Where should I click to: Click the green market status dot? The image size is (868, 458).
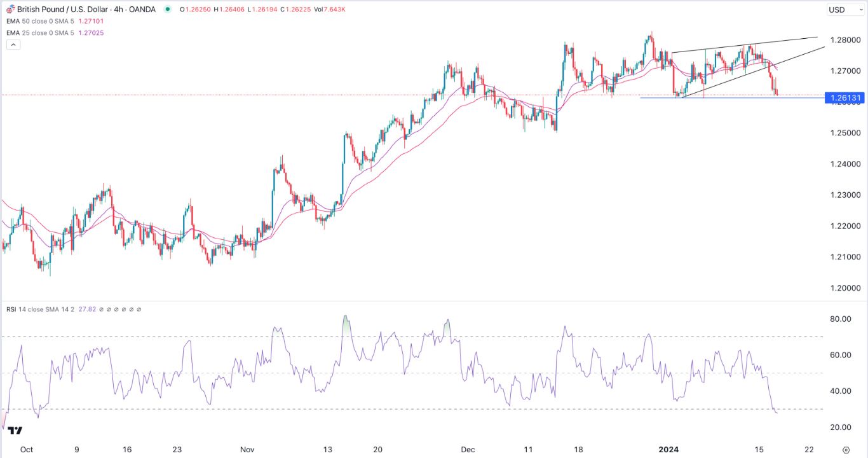click(x=168, y=10)
